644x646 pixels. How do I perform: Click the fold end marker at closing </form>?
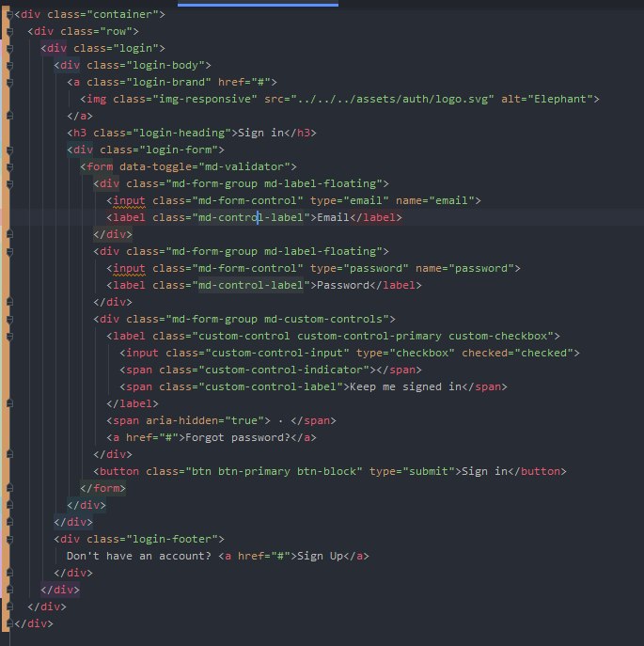(10, 488)
